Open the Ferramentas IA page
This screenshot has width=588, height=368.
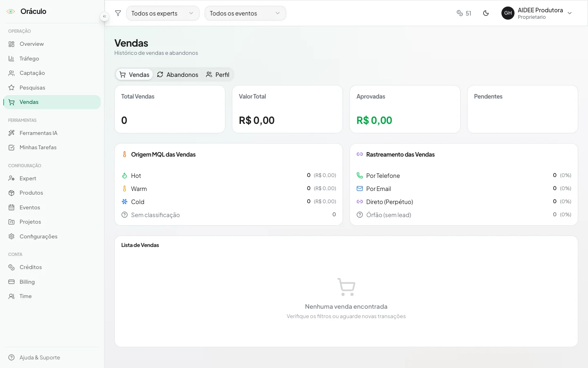click(52, 133)
